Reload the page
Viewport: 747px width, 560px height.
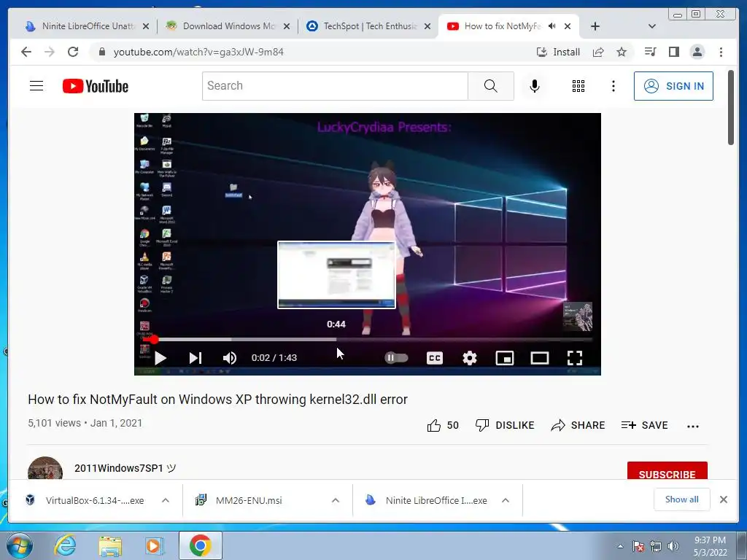click(x=73, y=52)
